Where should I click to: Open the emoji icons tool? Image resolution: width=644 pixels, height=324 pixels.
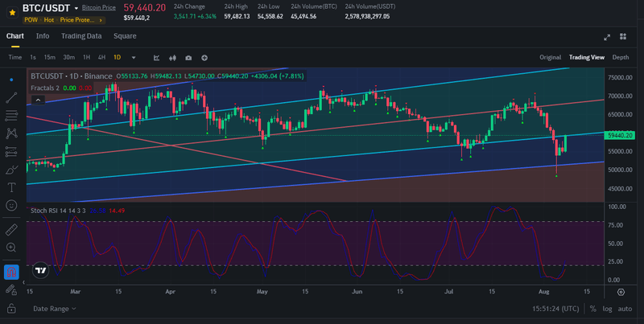(11, 205)
